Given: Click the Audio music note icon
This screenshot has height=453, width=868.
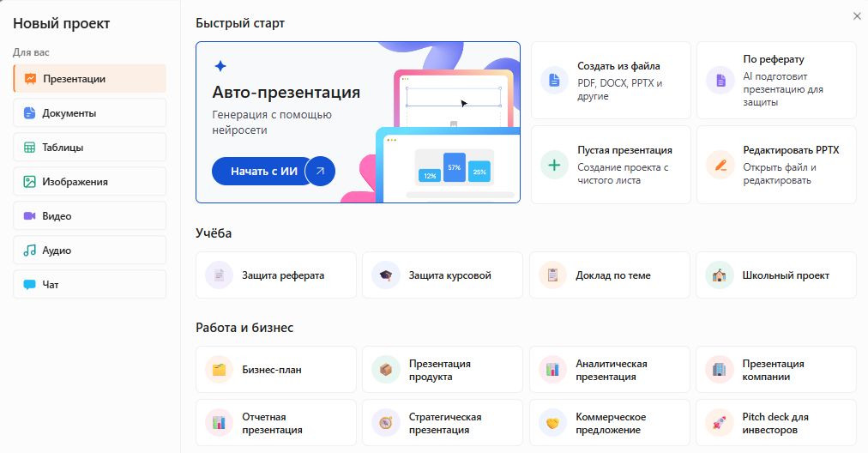Looking at the screenshot, I should (x=29, y=251).
